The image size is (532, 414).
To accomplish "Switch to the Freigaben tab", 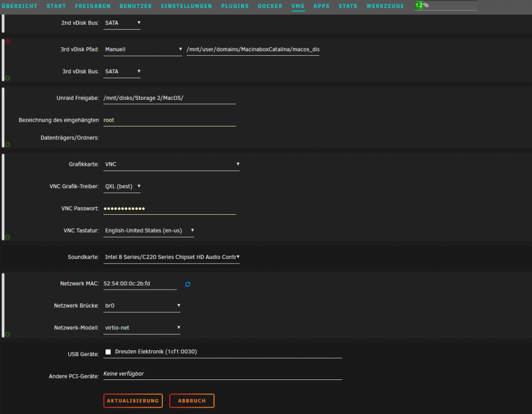I will click(x=93, y=6).
